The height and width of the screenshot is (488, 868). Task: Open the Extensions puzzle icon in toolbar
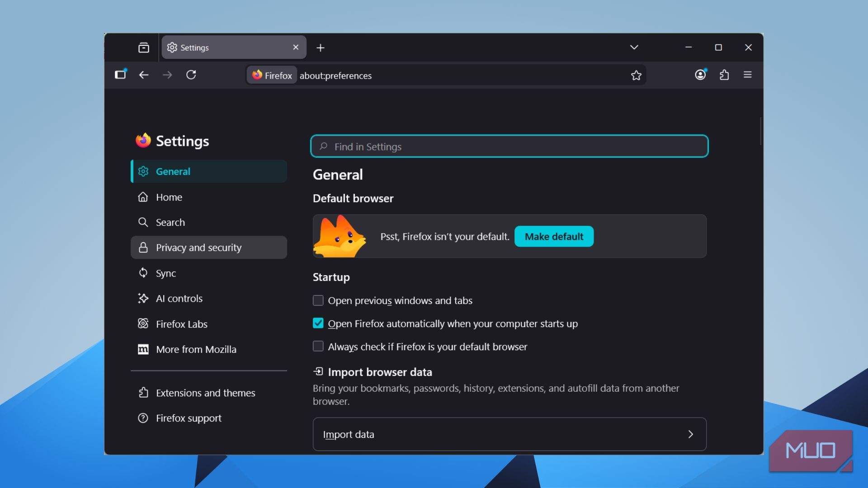click(724, 75)
